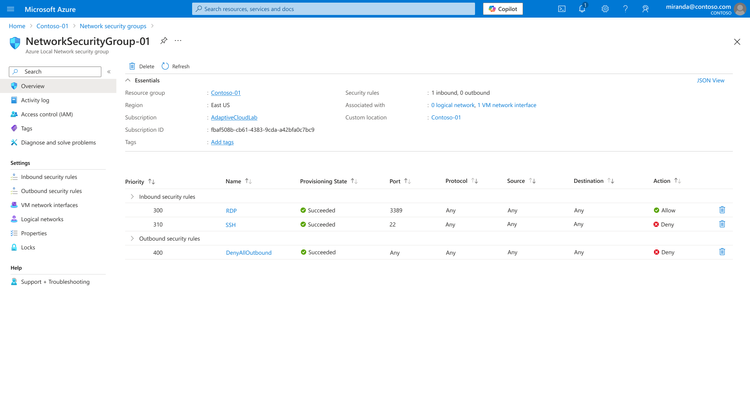Open portal settings gear
This screenshot has width=750, height=408.
[605, 9]
